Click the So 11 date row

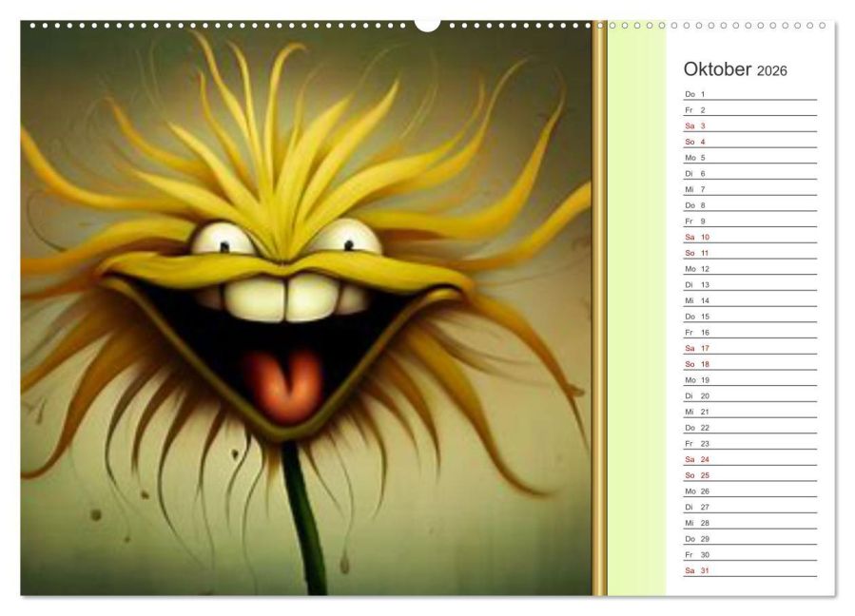click(x=749, y=253)
